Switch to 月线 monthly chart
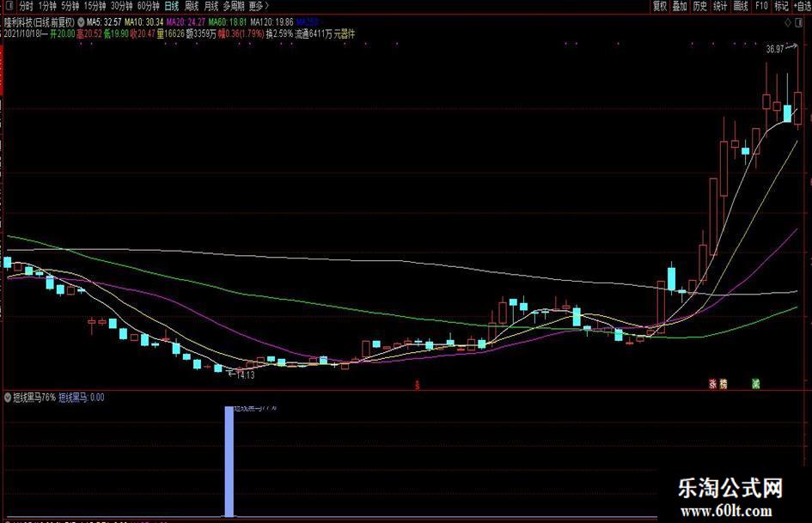The width and height of the screenshot is (812, 523). pyautogui.click(x=211, y=6)
